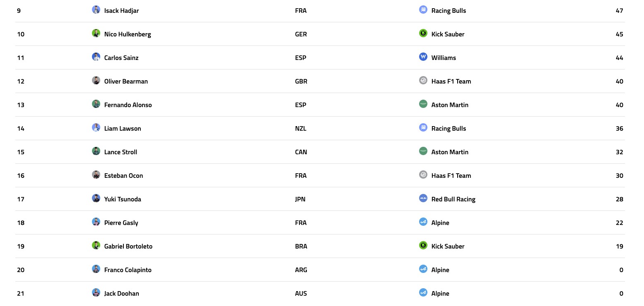Click the Haas F1 Team logo beside Oliver Bearman
This screenshot has height=306, width=644.
coord(423,81)
